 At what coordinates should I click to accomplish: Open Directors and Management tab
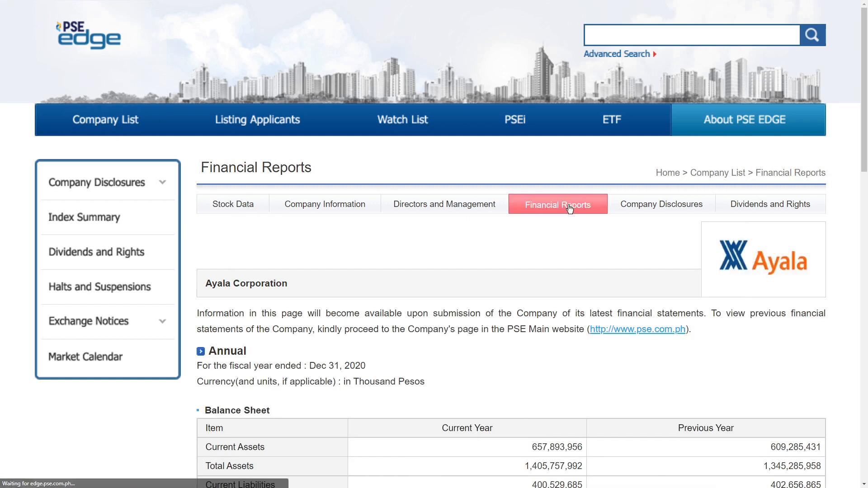(444, 204)
